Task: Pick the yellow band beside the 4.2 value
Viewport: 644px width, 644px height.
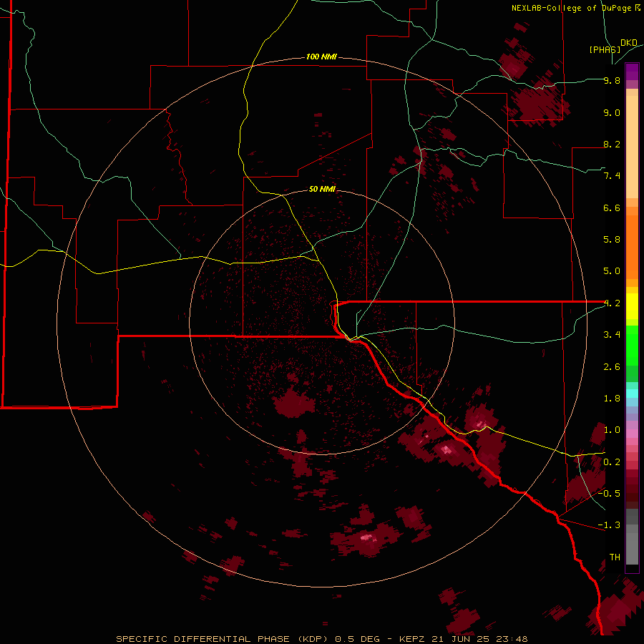Action: click(632, 306)
